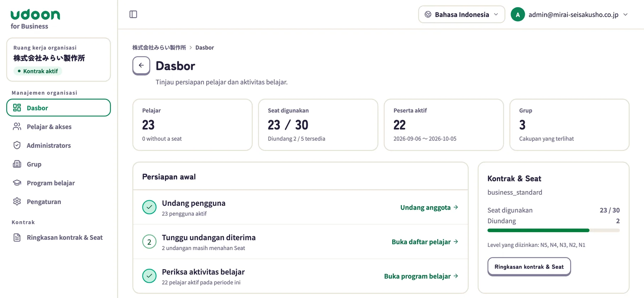Image resolution: width=644 pixels, height=298 pixels.
Task: Click the step 2 circle for Tunggu undangan
Action: click(149, 242)
